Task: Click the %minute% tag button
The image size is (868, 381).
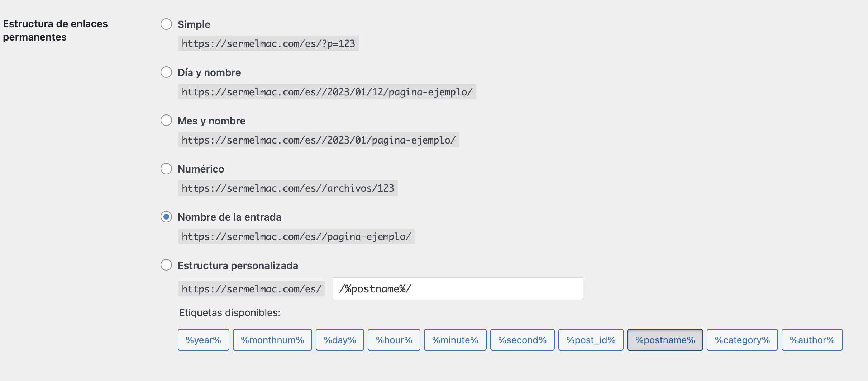Action: pyautogui.click(x=455, y=340)
